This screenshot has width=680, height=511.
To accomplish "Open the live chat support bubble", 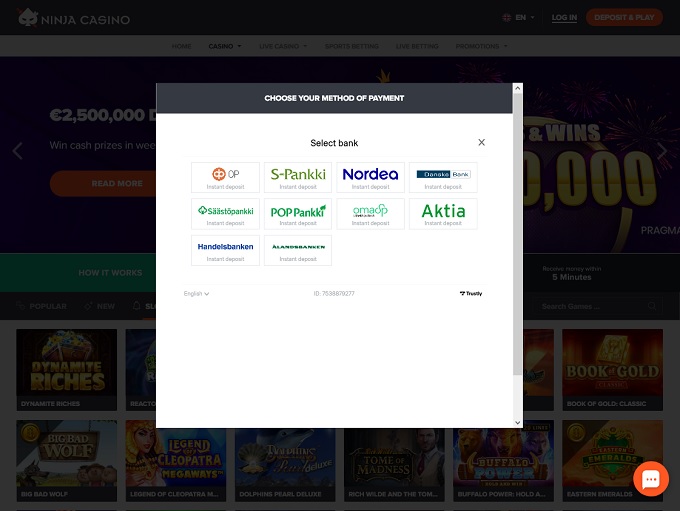I will point(650,480).
